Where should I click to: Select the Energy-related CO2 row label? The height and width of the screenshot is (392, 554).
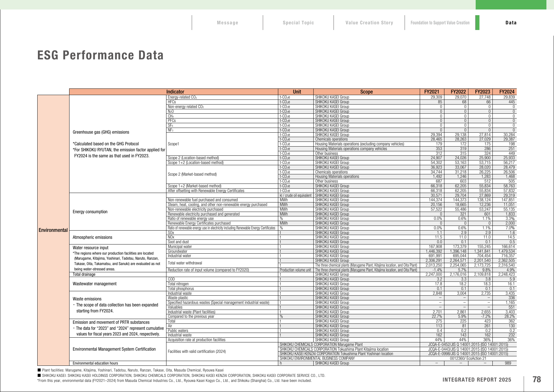coord(183,97)
